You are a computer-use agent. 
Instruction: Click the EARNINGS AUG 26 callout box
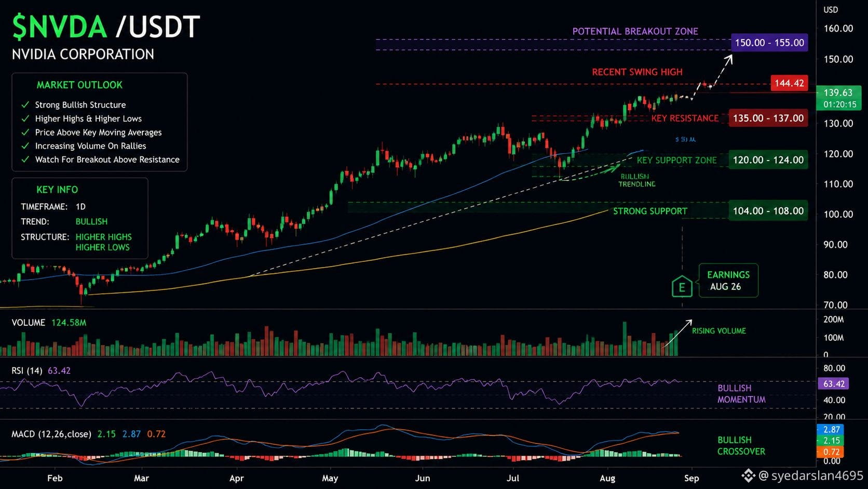[x=728, y=281]
